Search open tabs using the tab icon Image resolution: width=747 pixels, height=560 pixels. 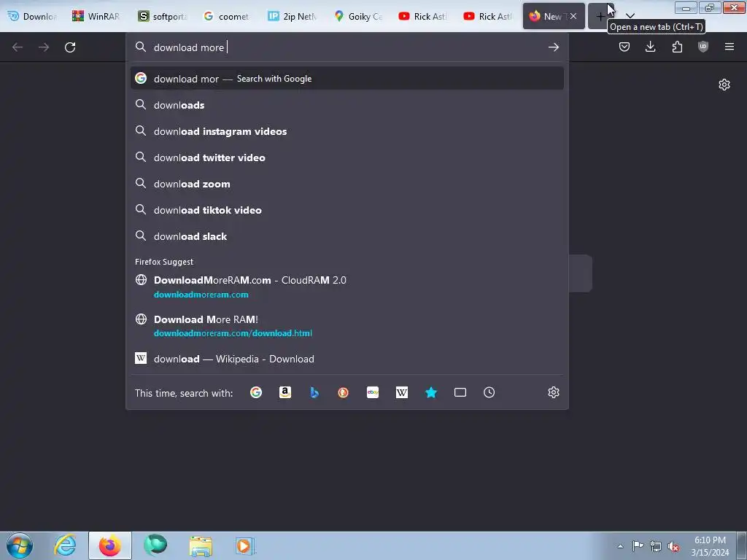pos(460,392)
